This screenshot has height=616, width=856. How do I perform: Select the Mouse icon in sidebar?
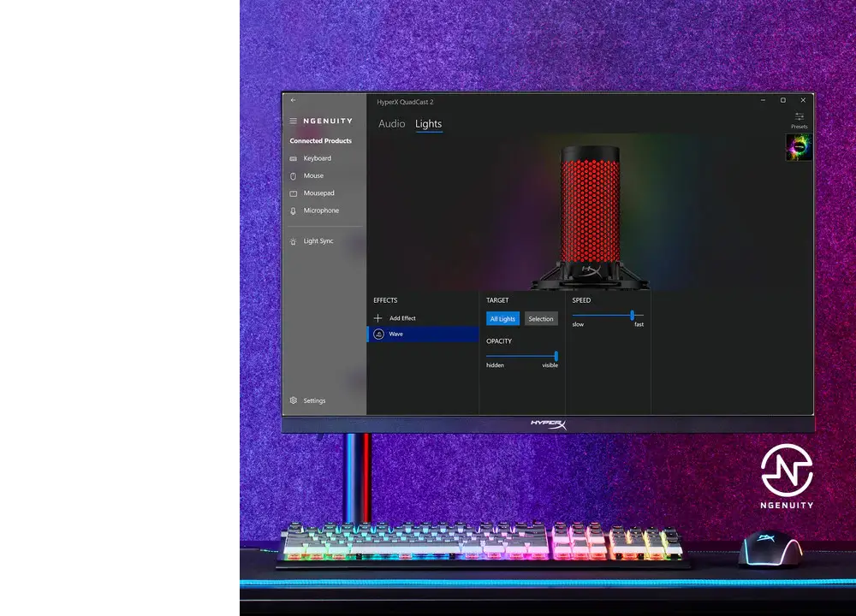pyautogui.click(x=293, y=176)
